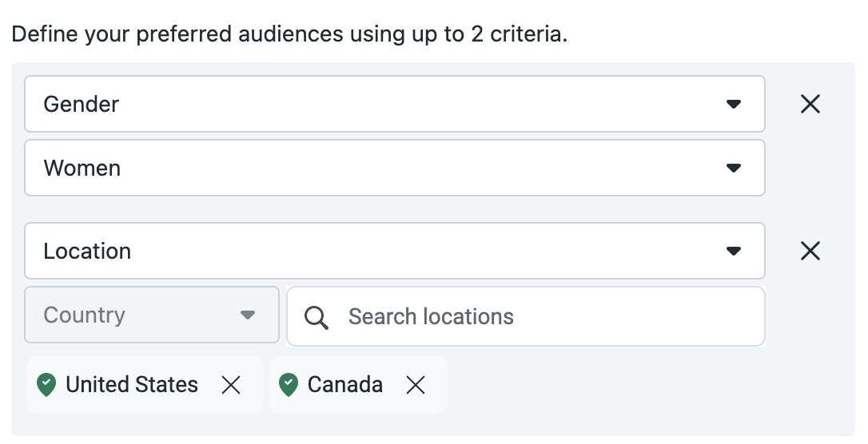
Task: Click the magnifying glass search icon
Action: coord(316,317)
